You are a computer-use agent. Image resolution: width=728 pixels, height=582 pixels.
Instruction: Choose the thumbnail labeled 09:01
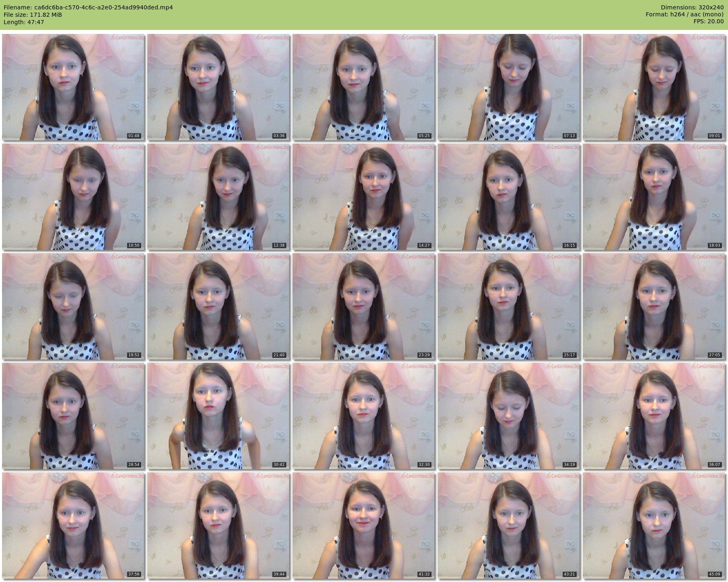(x=654, y=87)
